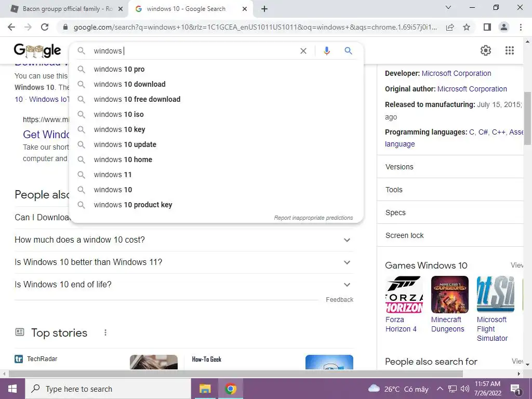Choose suggestion windows 10 home
This screenshot has height=399, width=532.
(x=217, y=159)
